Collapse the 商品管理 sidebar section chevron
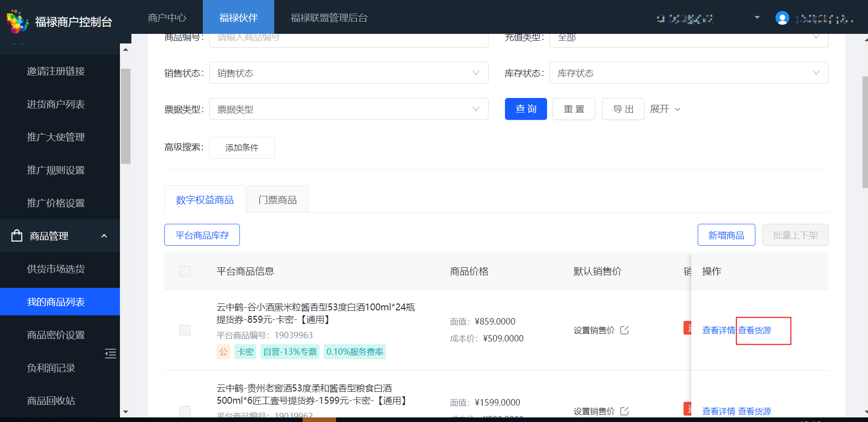Image resolution: width=868 pixels, height=422 pixels. pos(104,236)
